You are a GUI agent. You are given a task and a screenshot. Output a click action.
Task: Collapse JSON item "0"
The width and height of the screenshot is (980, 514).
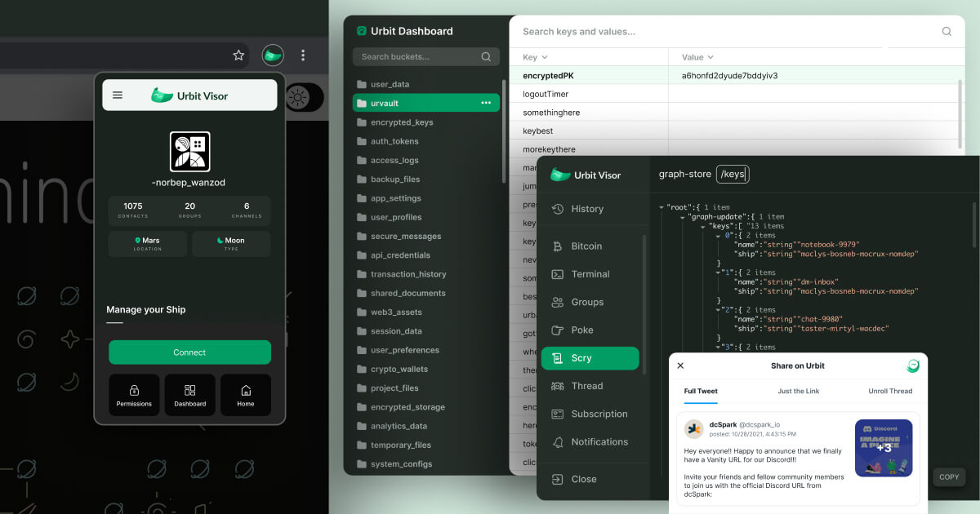718,235
